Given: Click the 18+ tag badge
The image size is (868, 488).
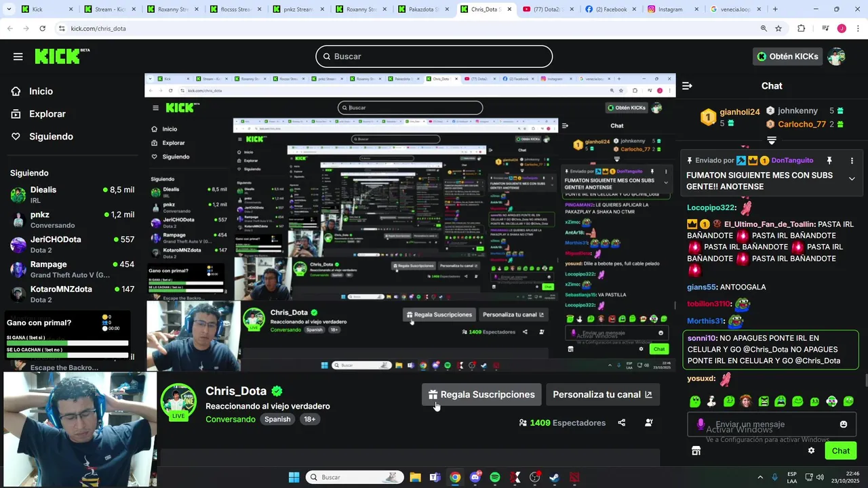Looking at the screenshot, I should point(309,420).
